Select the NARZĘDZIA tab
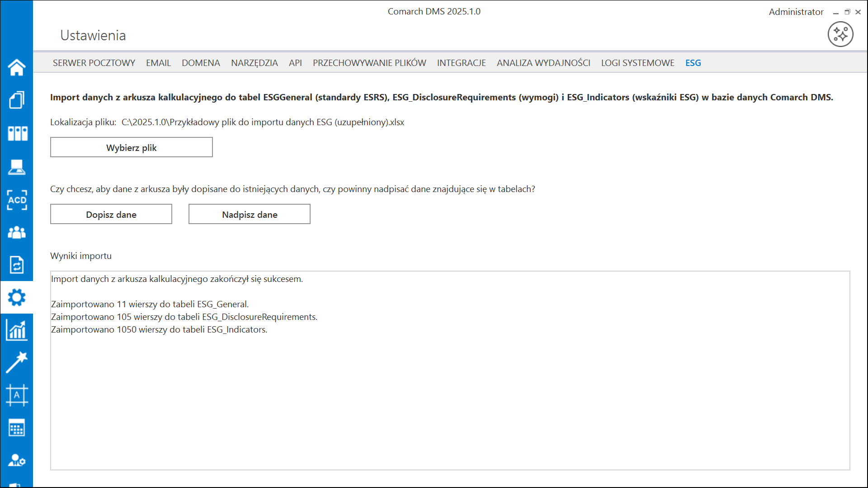868x488 pixels. 255,63
